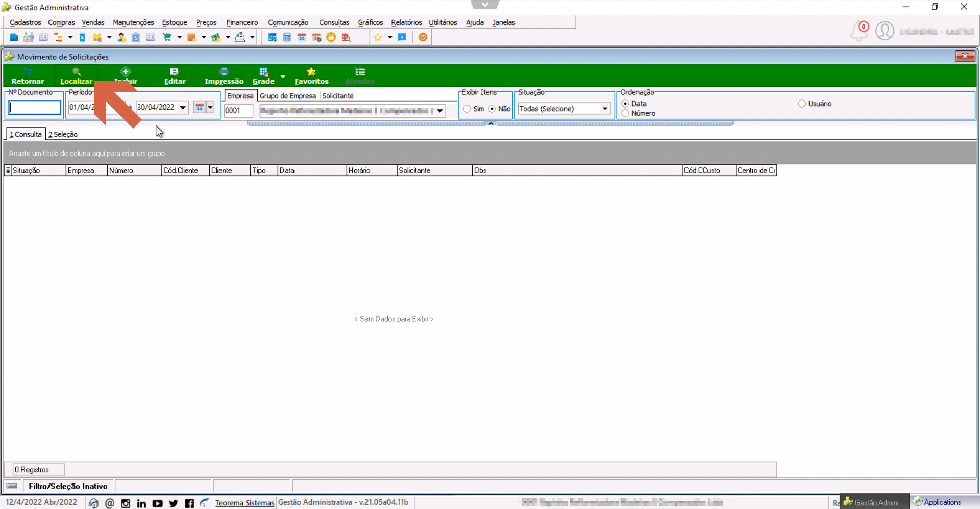Select the Usuário radio button
The width and height of the screenshot is (980, 509).
click(x=802, y=104)
